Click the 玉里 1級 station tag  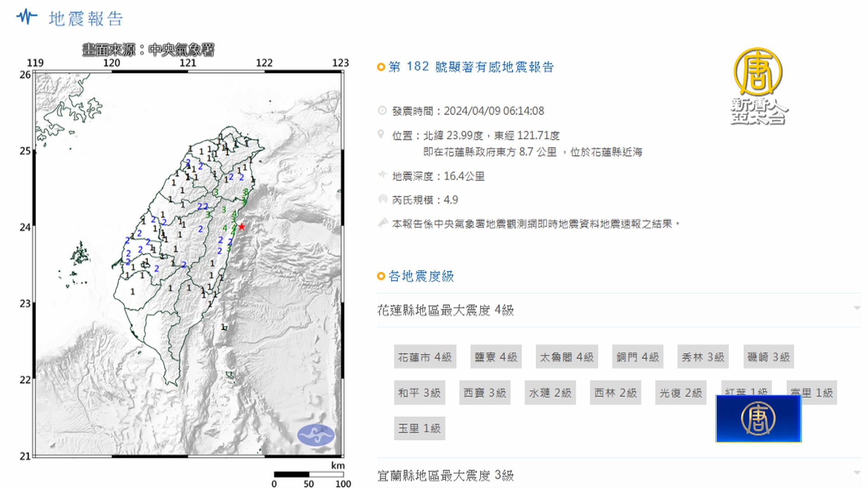click(x=419, y=428)
